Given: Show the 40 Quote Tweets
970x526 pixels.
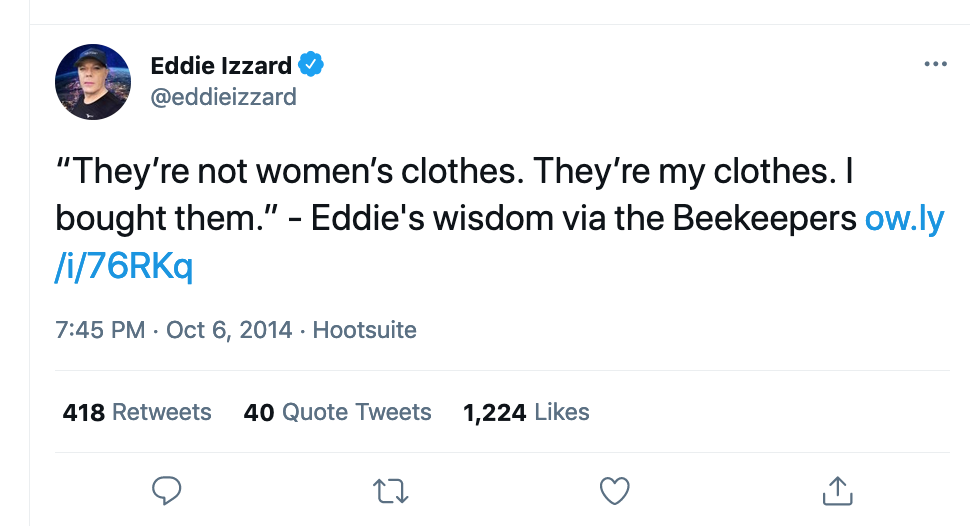Looking at the screenshot, I should [337, 412].
